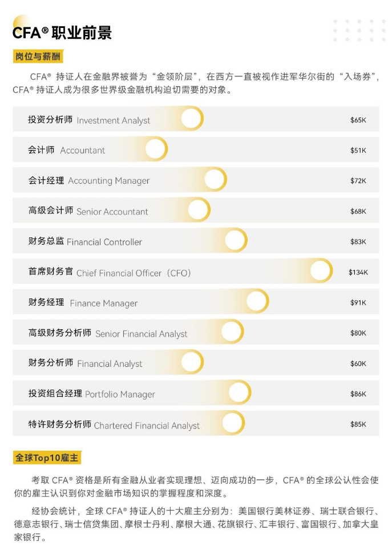Select the Financial Analyst circle handle
The width and height of the screenshot is (392, 554).
pos(191,362)
